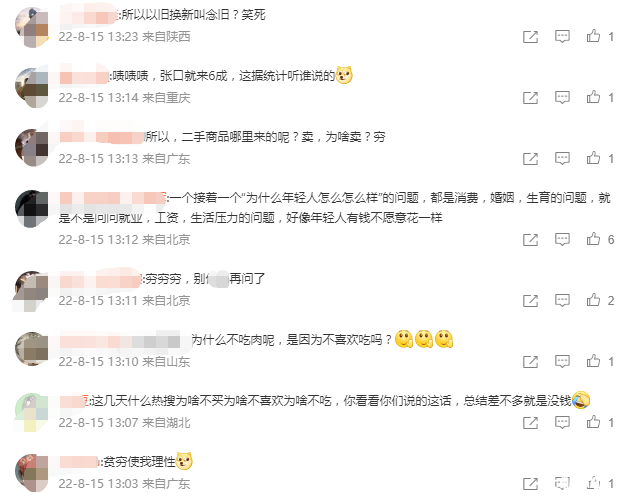Reply to the 13:14 comment from 重庆

[562, 97]
